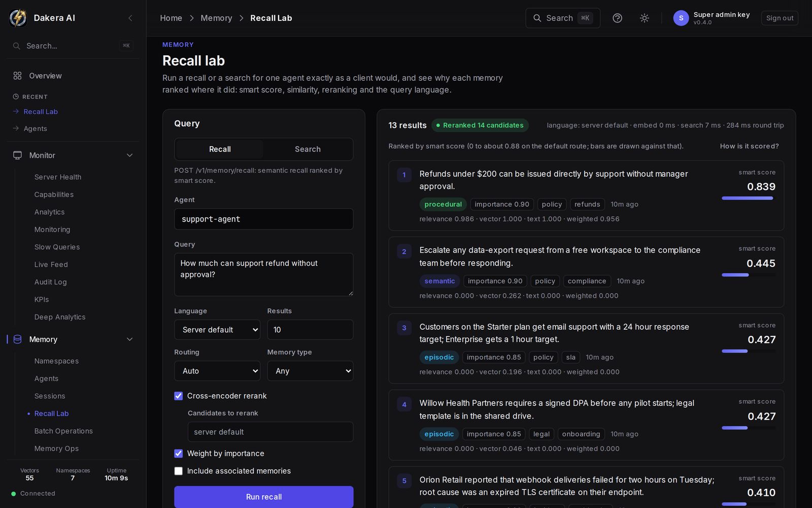Click the sidebar search magnifier icon
This screenshot has height=508, width=812.
pyautogui.click(x=17, y=46)
